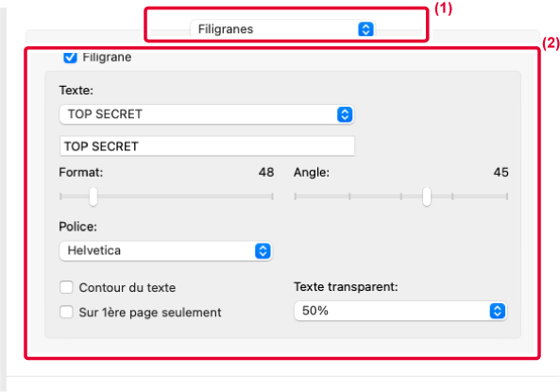Screen dimensions: 560x392
Task: Open the Helvetica font dropdown
Action: pos(165,251)
